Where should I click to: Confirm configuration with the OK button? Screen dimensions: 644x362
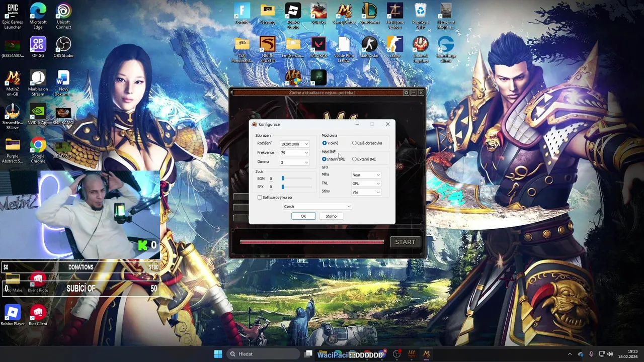pos(303,216)
